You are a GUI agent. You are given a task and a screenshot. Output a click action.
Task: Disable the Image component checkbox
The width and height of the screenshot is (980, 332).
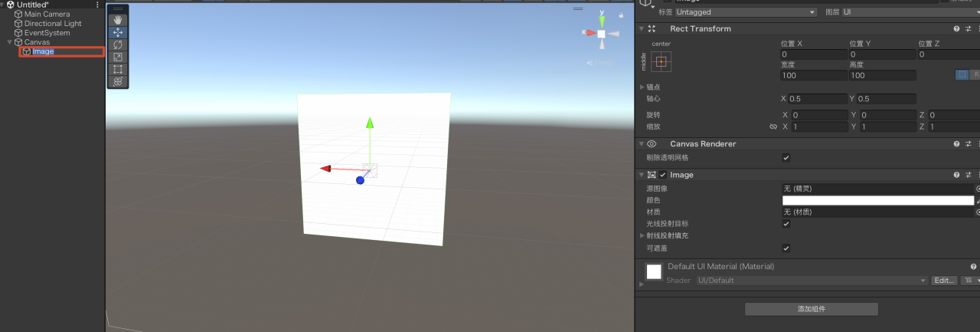pyautogui.click(x=663, y=175)
